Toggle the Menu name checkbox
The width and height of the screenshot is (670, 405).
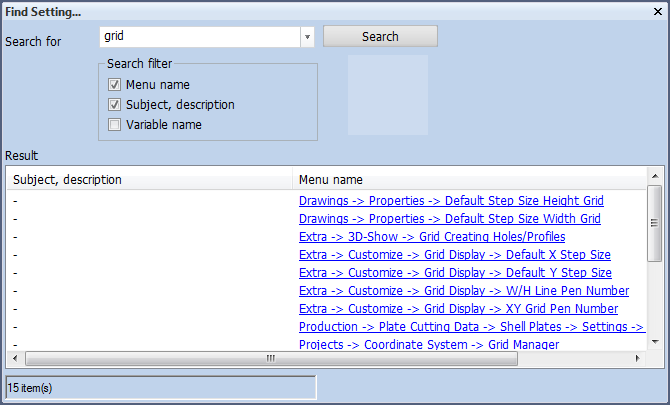pos(114,85)
